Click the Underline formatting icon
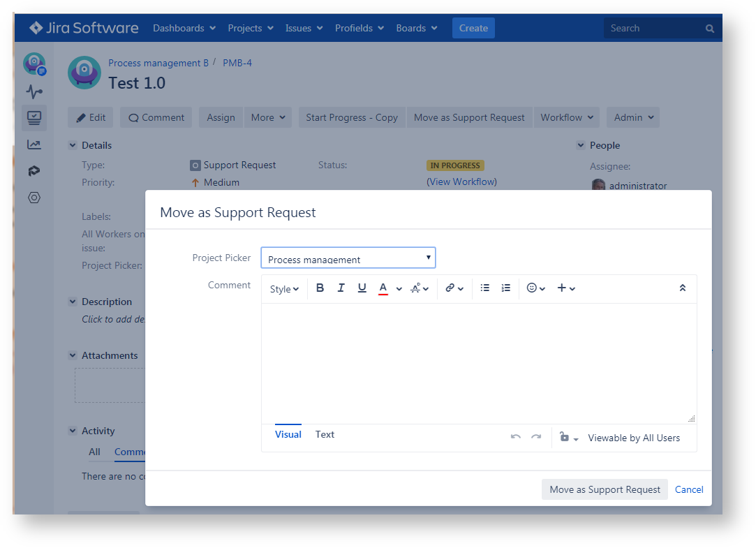This screenshot has width=756, height=548. coord(362,288)
